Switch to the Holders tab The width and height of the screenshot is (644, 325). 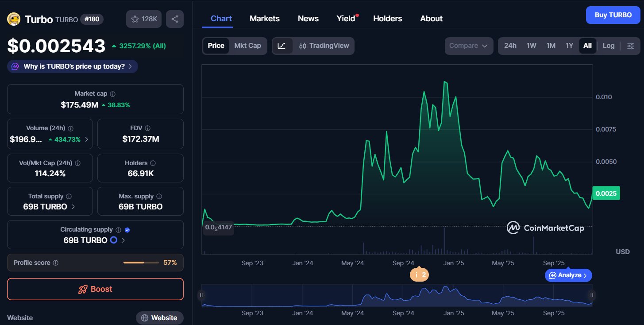(x=387, y=19)
